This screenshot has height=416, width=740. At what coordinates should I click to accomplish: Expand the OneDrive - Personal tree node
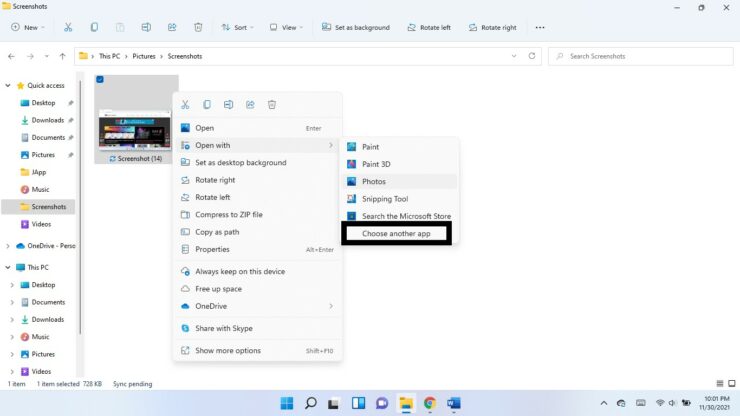(8, 246)
